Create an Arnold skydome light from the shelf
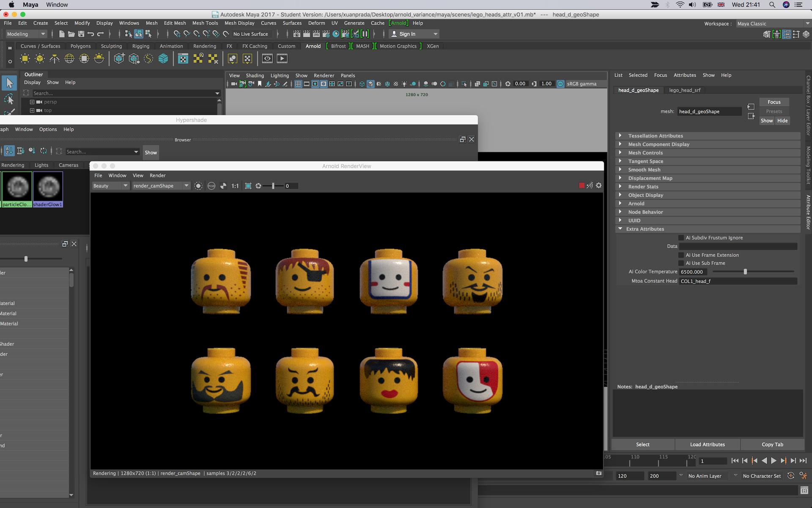The width and height of the screenshot is (812, 508). pos(69,59)
